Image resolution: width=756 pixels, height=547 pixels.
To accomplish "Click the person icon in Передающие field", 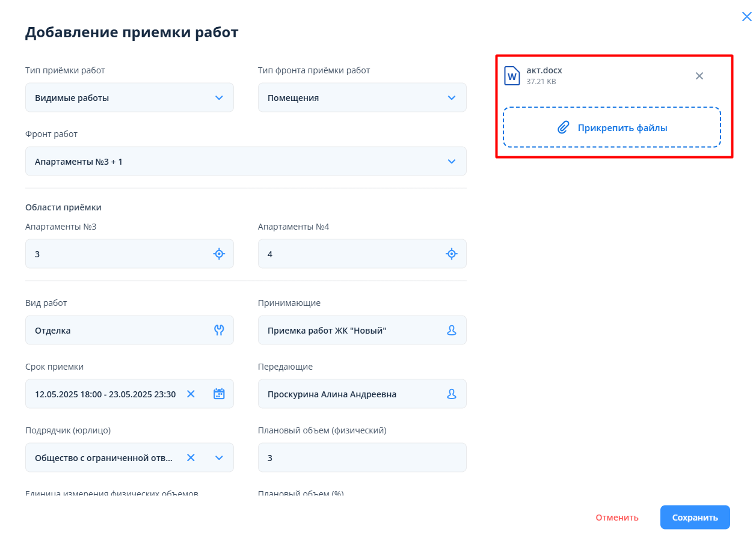I will tap(452, 394).
